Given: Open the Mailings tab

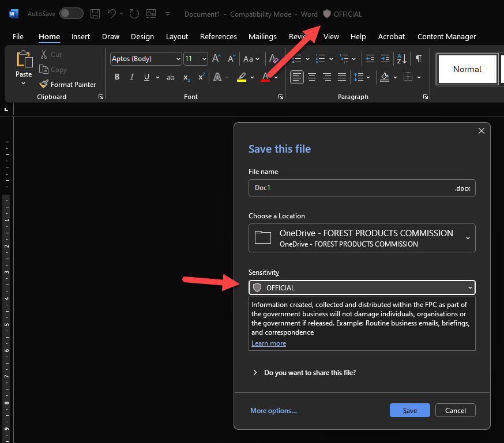Looking at the screenshot, I should click(262, 37).
